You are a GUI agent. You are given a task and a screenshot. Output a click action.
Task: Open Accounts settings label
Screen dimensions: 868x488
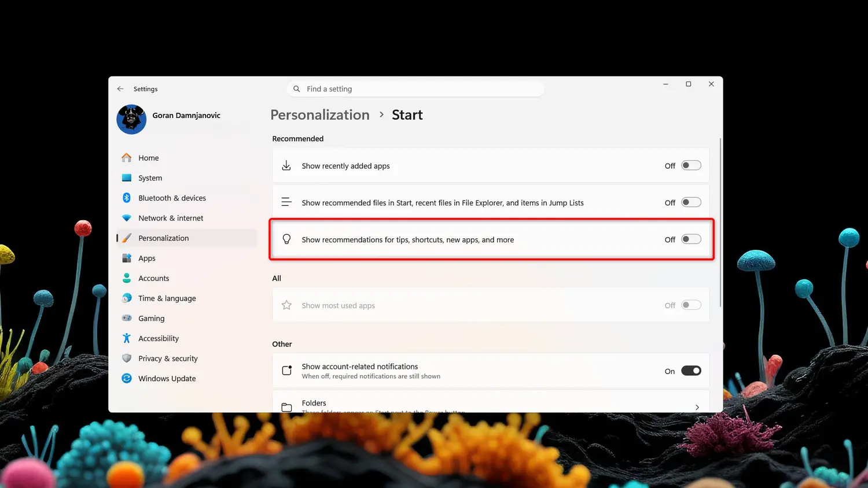pyautogui.click(x=154, y=278)
